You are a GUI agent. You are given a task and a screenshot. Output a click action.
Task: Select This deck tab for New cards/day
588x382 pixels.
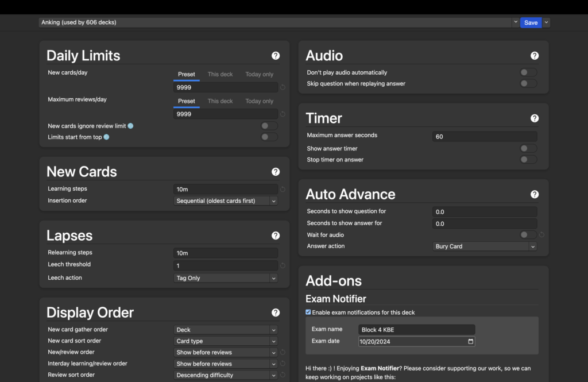click(x=220, y=74)
